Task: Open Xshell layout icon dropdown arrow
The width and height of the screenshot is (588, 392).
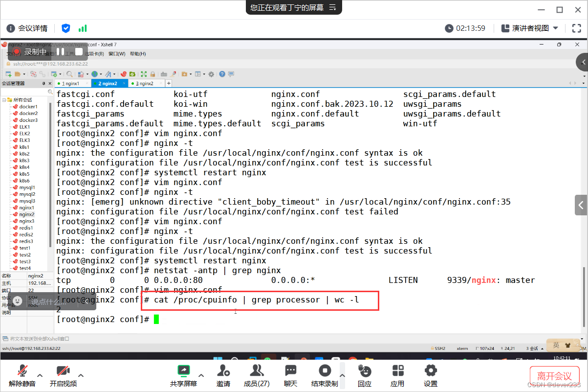Action: (204, 74)
